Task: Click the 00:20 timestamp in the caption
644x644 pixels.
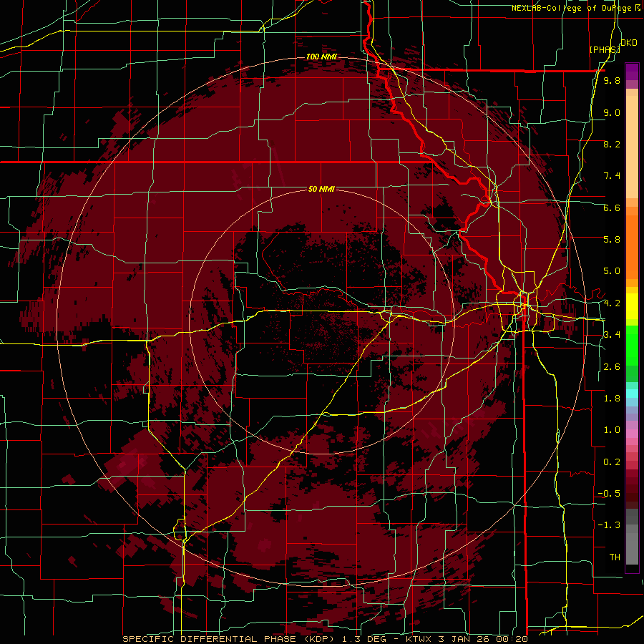Action: tap(513, 639)
